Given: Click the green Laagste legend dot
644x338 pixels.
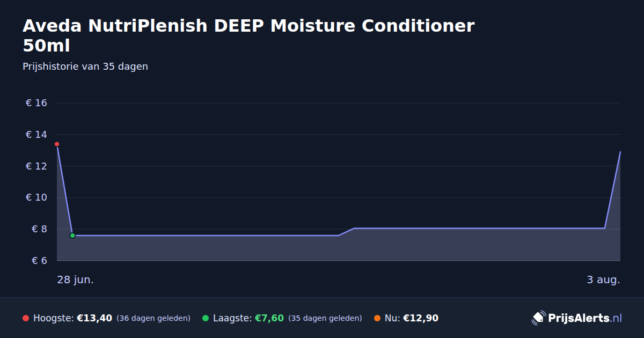Looking at the screenshot, I should click(x=206, y=318).
